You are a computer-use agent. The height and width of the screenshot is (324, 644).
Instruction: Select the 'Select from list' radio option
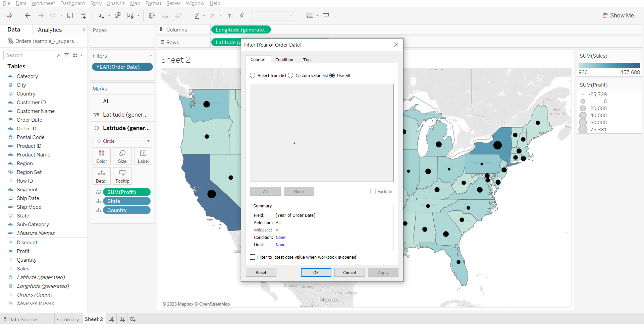tap(253, 76)
